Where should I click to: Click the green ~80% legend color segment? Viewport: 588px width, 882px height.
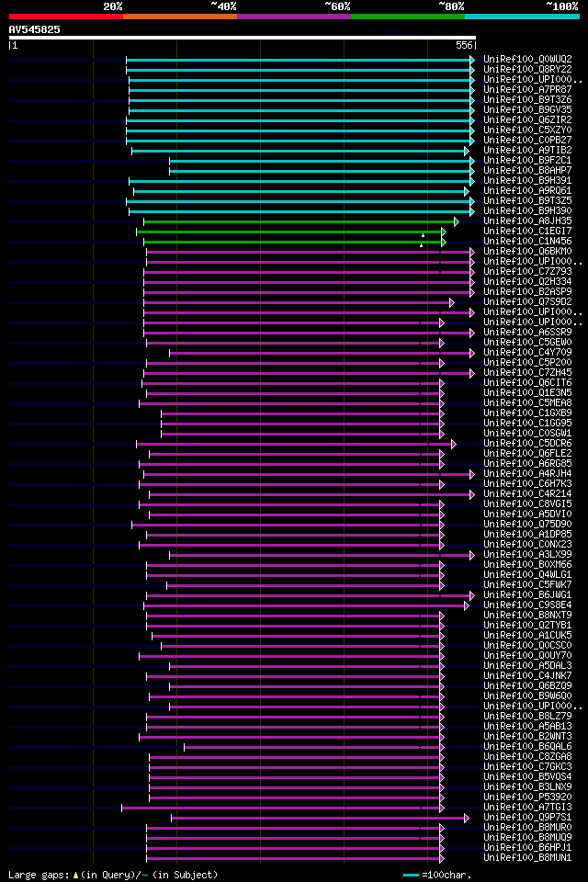click(408, 17)
